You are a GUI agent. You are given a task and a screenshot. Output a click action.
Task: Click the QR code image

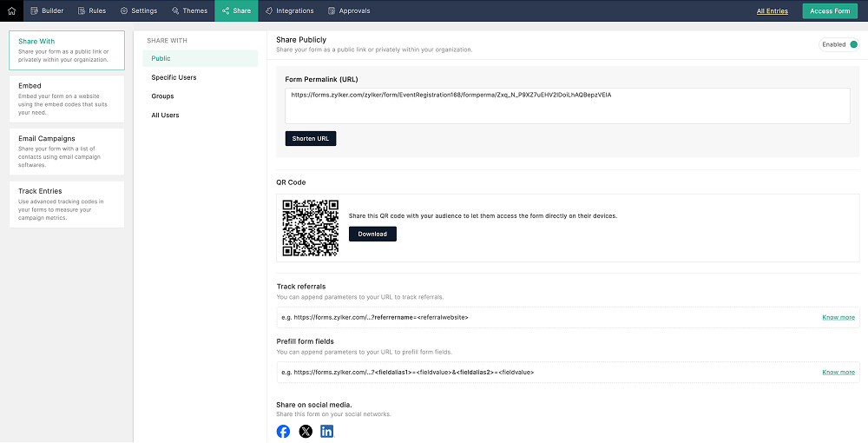[311, 228]
